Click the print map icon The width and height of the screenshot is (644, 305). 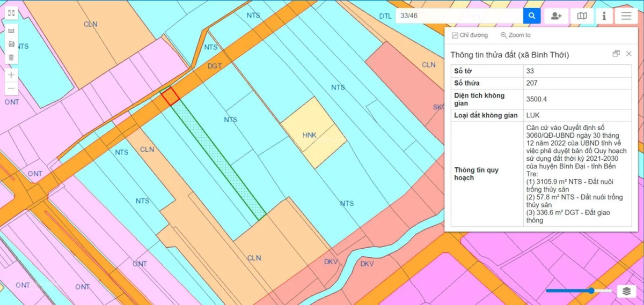point(11,44)
